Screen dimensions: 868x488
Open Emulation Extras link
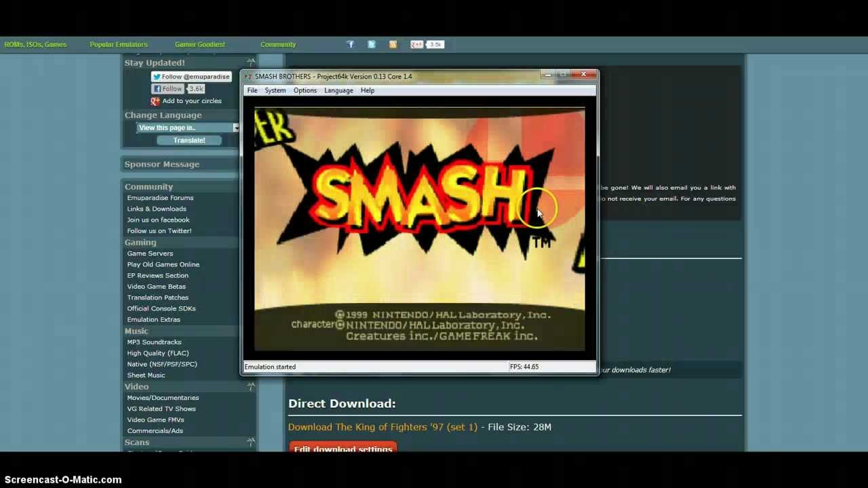[x=154, y=319]
